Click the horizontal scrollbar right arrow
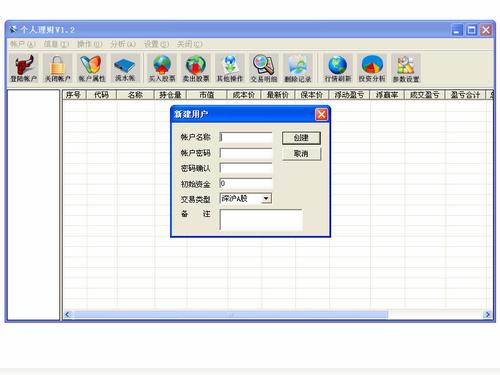Screen dimensions: 500x375 click(x=488, y=314)
